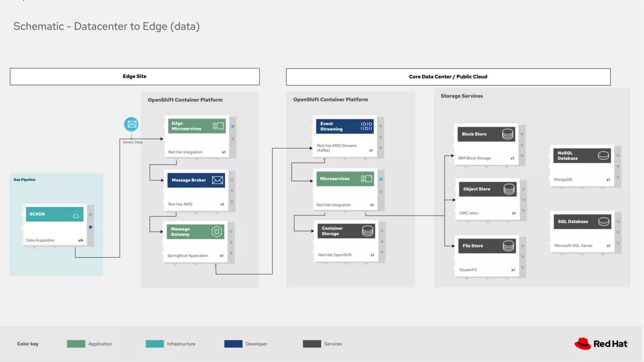Select the Edge Site header box
This screenshot has width=644, height=362.
[x=135, y=77]
